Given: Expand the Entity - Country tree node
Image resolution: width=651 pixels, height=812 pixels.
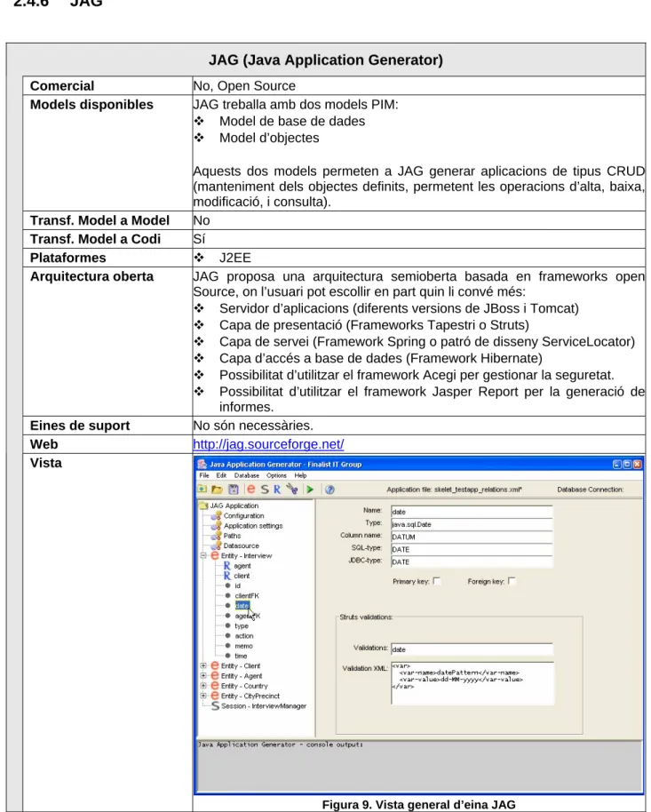Looking at the screenshot, I should coord(203,686).
